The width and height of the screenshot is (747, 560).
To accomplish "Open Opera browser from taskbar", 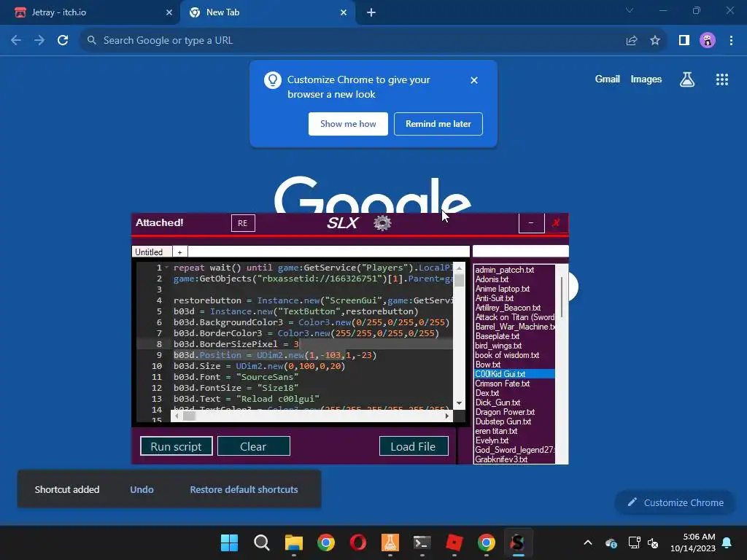I will 357,542.
